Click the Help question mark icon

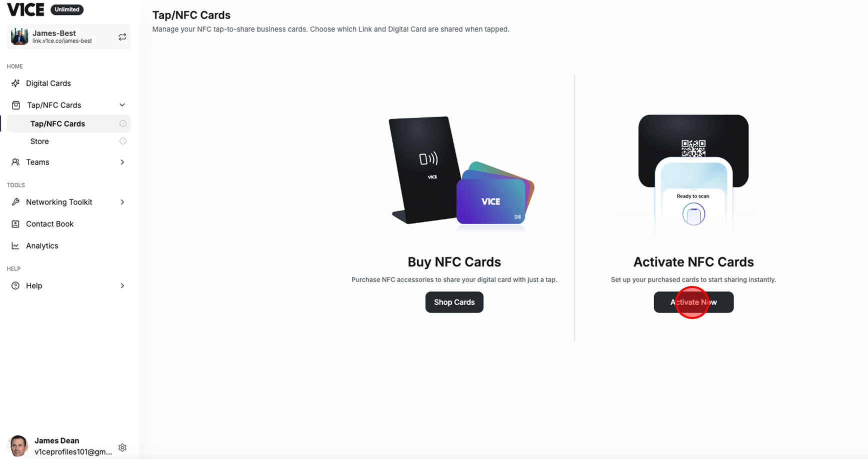coord(15,285)
